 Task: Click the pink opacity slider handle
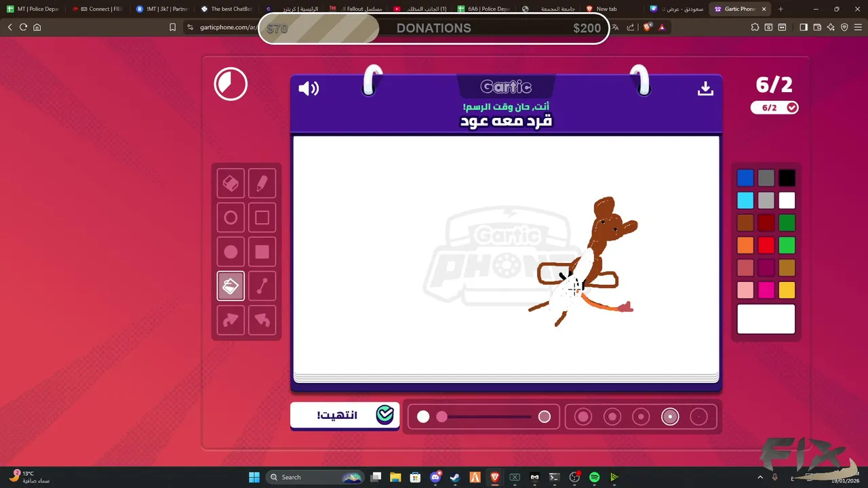tap(441, 417)
